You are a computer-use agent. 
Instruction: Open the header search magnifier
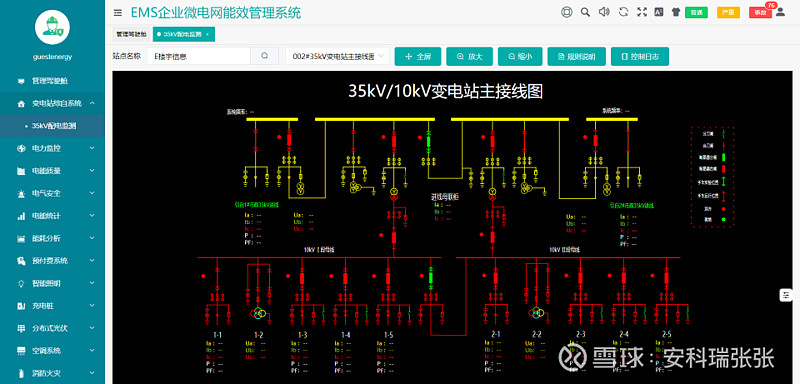coord(585,12)
